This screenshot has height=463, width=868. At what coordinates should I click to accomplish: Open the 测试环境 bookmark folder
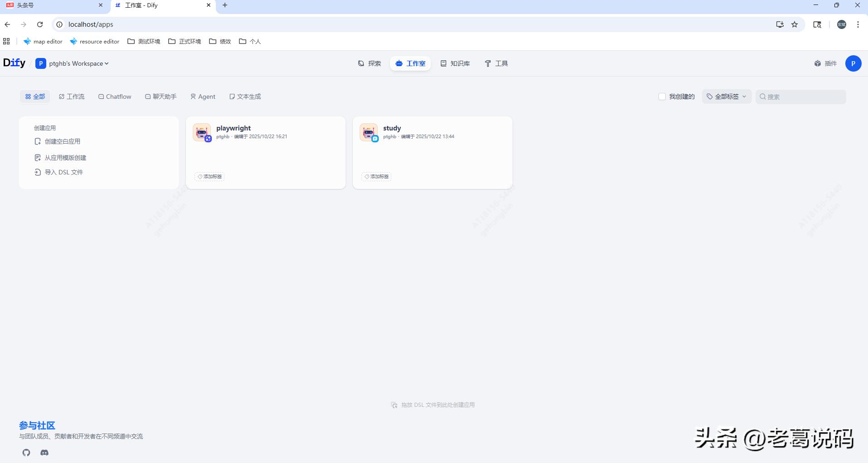(144, 41)
